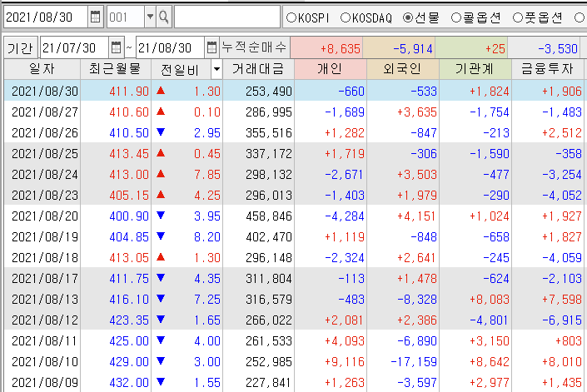Select the 2021/08/19 row date
The width and height of the screenshot is (587, 392).
tap(45, 237)
